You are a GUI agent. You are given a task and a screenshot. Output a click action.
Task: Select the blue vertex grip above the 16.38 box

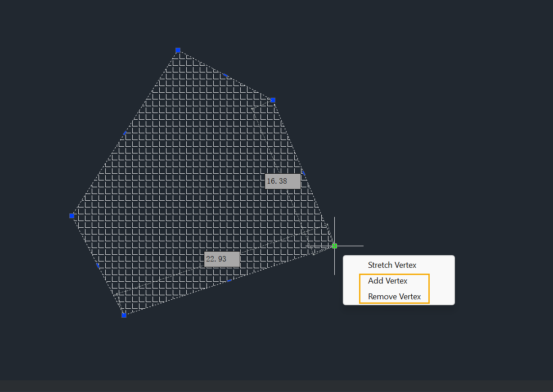[273, 100]
